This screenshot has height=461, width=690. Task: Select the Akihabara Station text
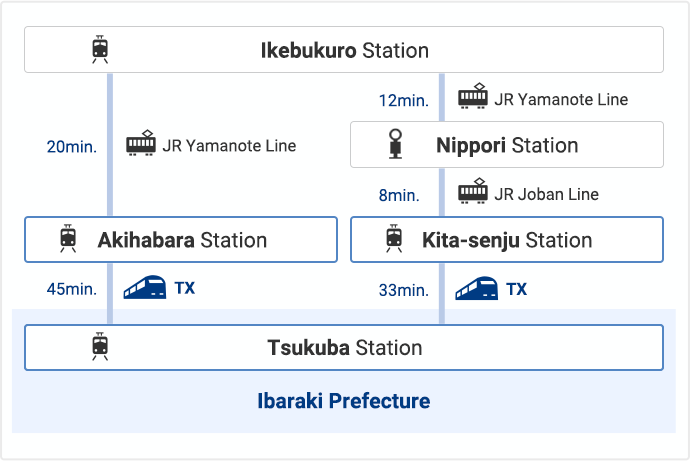click(x=182, y=240)
